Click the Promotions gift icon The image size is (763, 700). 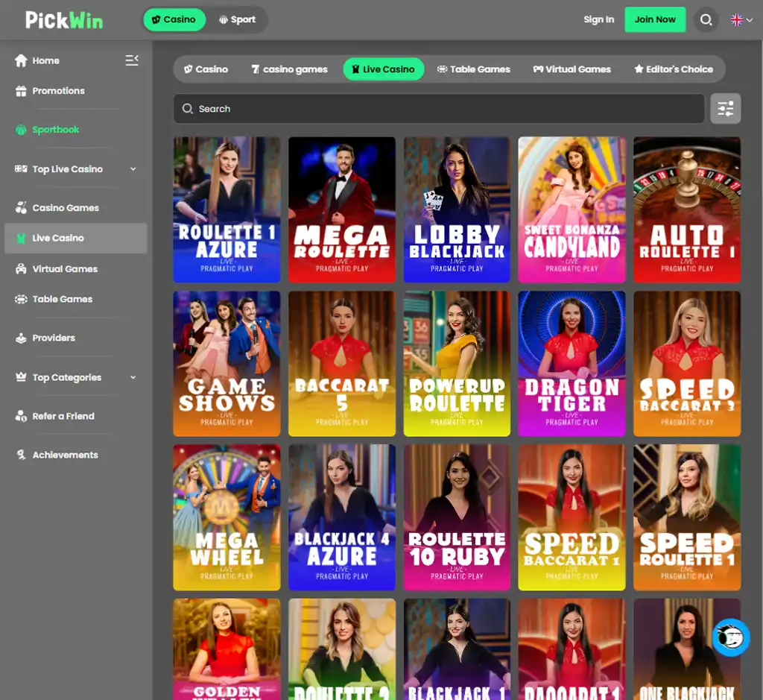point(21,91)
